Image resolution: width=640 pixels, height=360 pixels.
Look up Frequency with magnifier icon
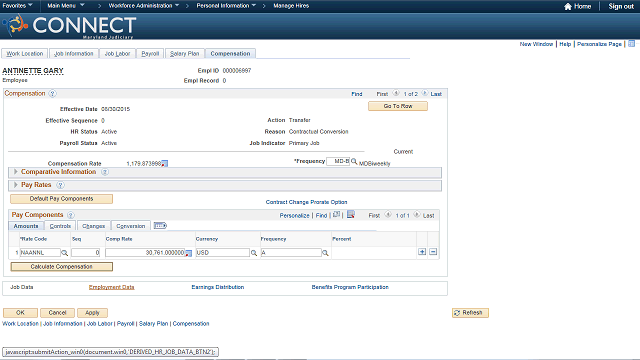coord(354,161)
